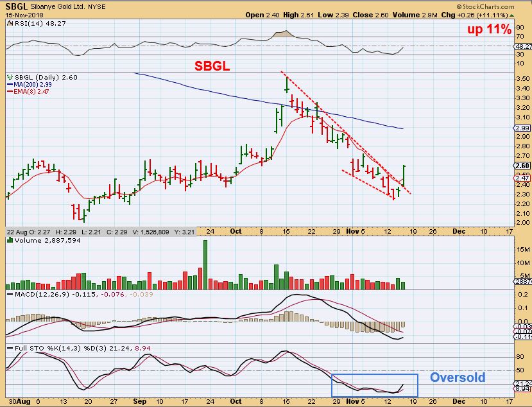This screenshot has height=407, width=532.
Task: Click the 80 label on the stochastic axis
Action: coord(520,357)
